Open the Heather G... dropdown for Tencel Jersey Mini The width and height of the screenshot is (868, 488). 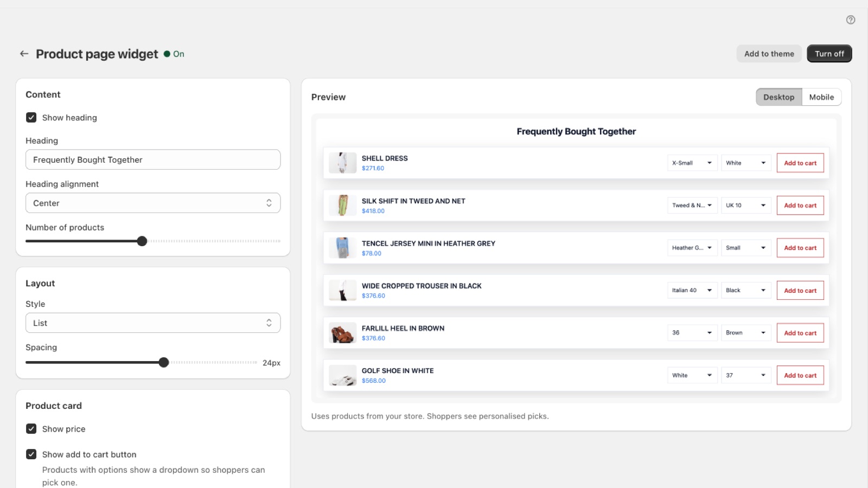point(692,248)
